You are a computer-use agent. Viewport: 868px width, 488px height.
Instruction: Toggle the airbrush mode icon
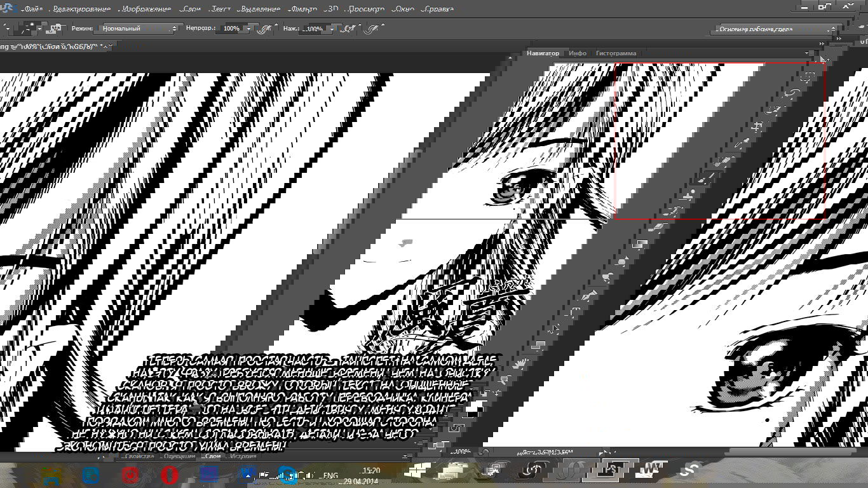(349, 29)
